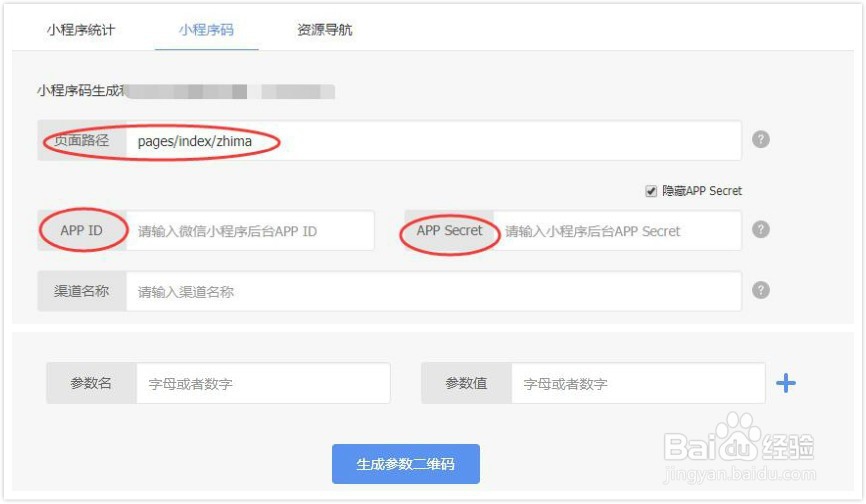The width and height of the screenshot is (866, 504).
Task: Click the APP Secret input field
Action: click(x=617, y=231)
